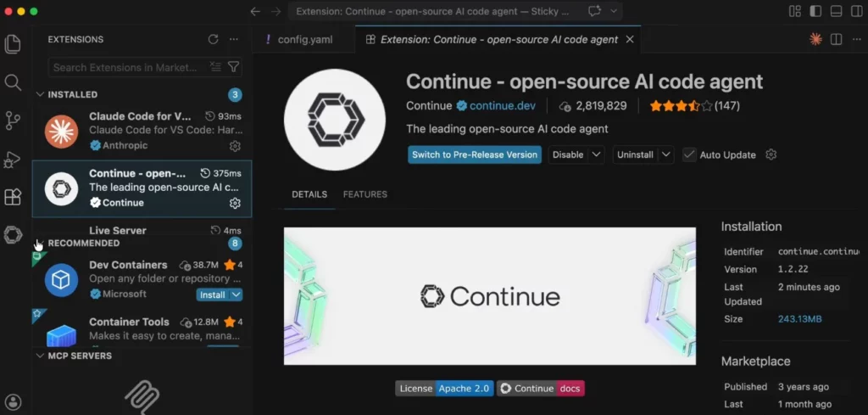The width and height of the screenshot is (868, 415).
Task: Open the 243.13MB size link
Action: pos(800,318)
